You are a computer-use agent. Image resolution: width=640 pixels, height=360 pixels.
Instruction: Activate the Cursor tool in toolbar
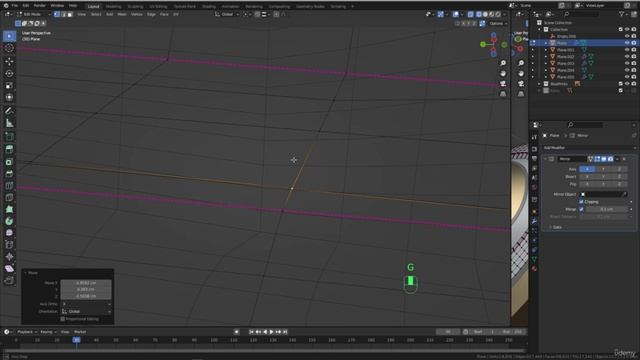[x=9, y=48]
